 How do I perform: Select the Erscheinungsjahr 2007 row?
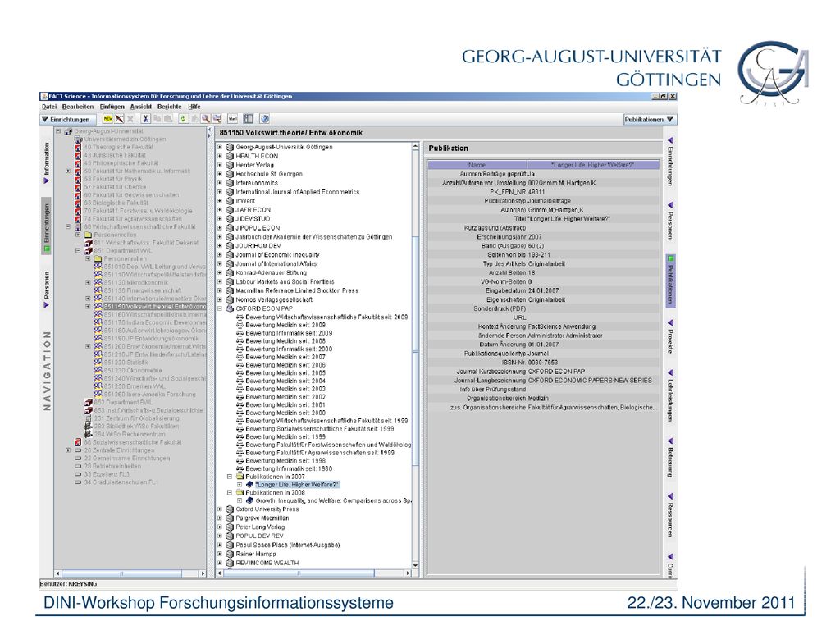pyautogui.click(x=543, y=237)
